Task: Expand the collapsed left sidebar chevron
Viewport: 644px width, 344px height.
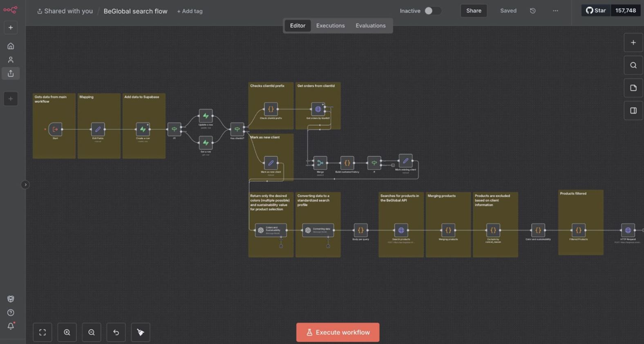Action: [x=25, y=185]
